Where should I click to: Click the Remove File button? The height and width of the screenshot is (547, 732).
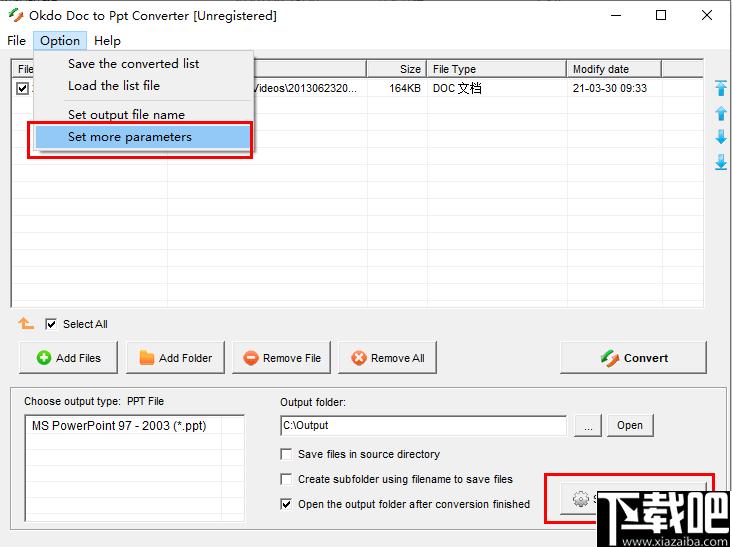282,358
